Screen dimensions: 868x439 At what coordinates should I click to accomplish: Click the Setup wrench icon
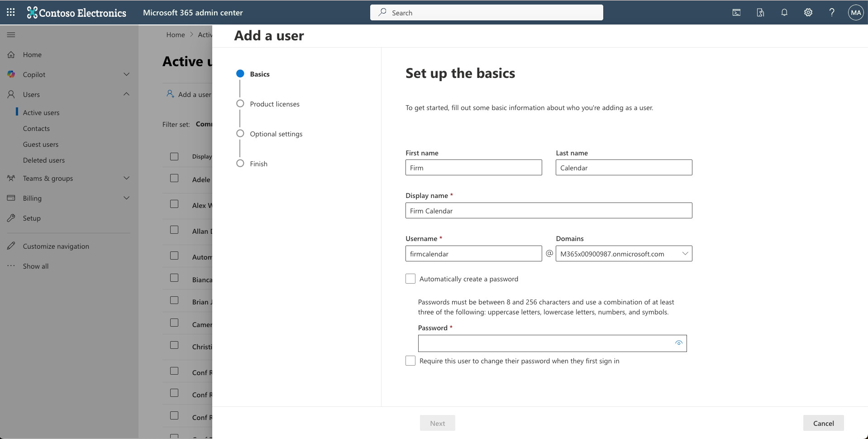coord(11,218)
